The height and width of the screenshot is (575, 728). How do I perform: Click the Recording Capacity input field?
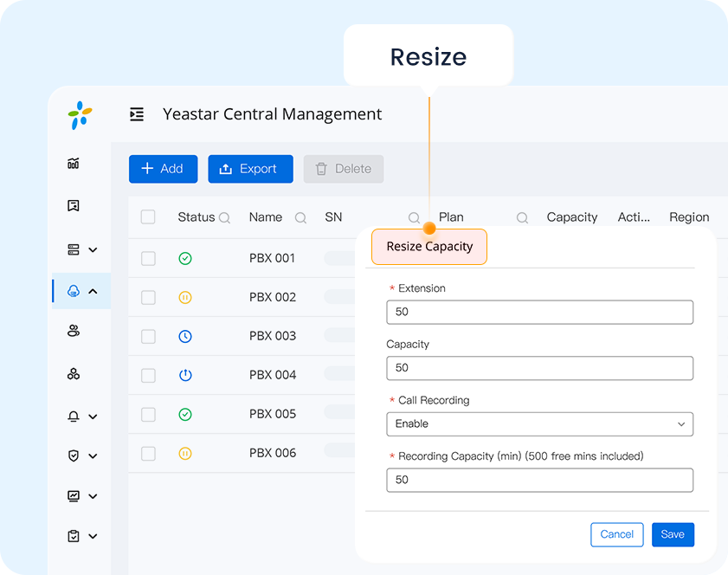[539, 480]
